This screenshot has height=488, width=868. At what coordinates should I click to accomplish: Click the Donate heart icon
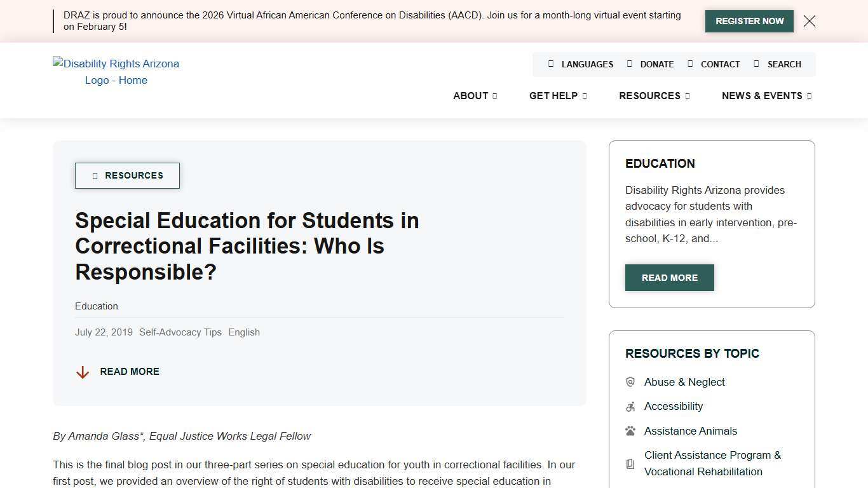630,64
